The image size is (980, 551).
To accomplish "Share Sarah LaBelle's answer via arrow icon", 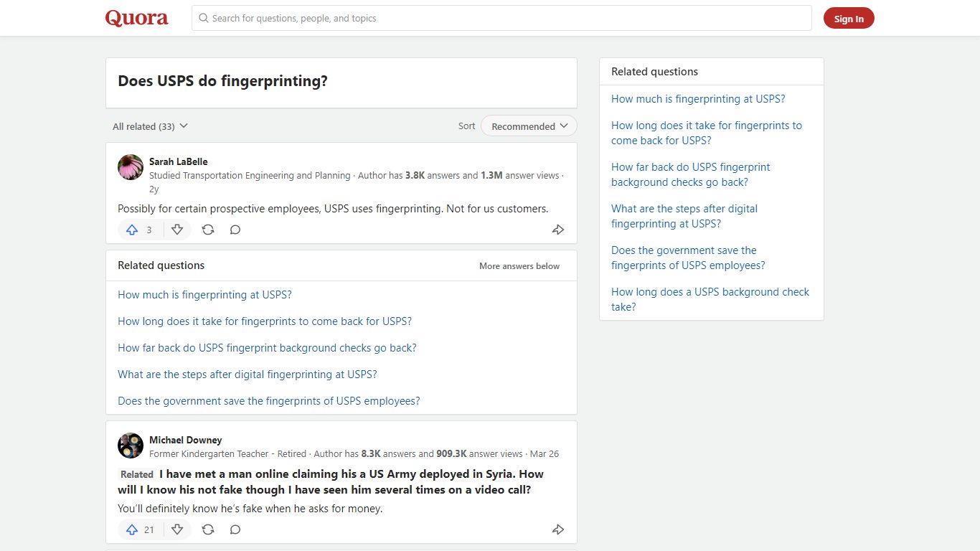I will point(558,230).
